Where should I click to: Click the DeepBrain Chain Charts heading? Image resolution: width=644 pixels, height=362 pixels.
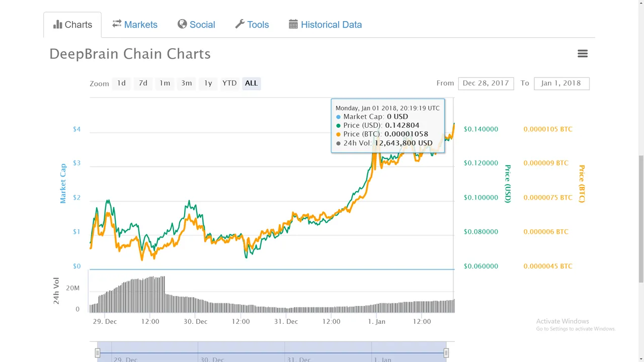click(130, 54)
